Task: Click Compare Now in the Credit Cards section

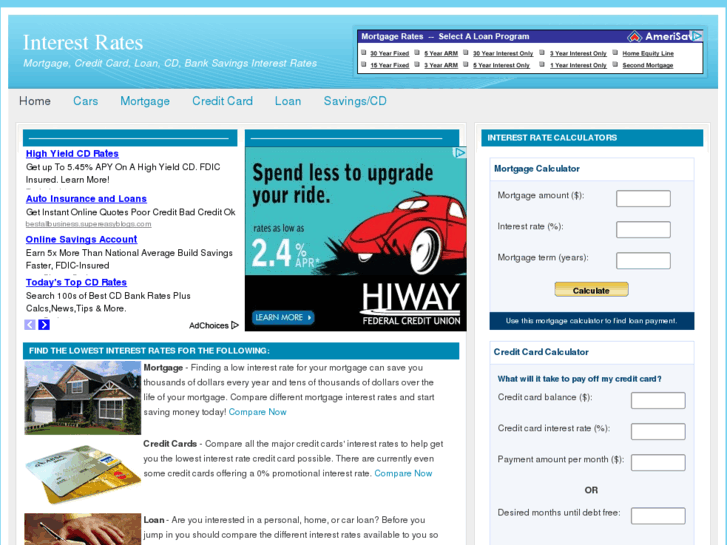Action: pos(403,473)
